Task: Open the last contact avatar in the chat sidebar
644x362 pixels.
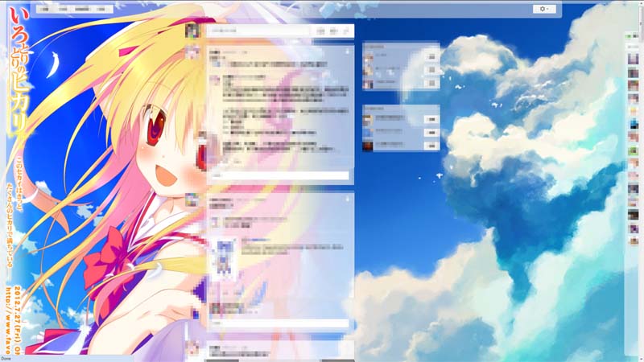Action: pos(633,241)
